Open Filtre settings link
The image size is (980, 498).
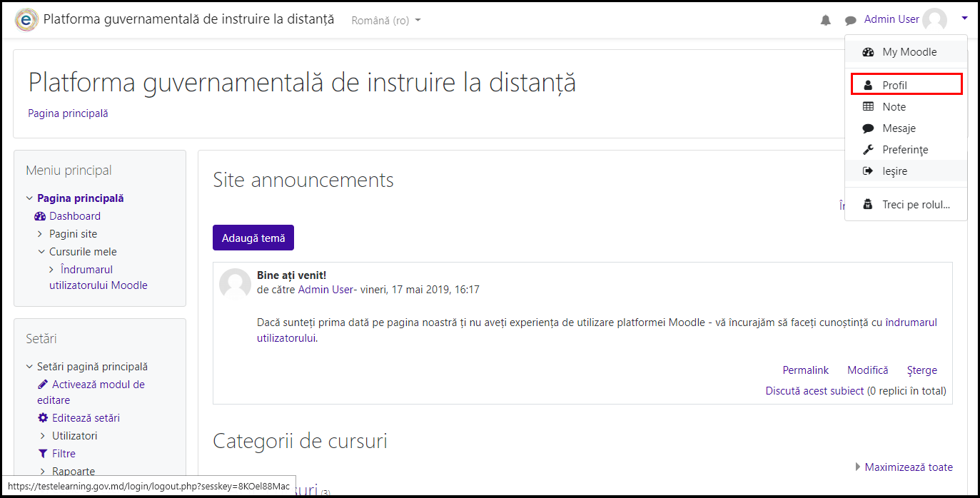click(64, 454)
